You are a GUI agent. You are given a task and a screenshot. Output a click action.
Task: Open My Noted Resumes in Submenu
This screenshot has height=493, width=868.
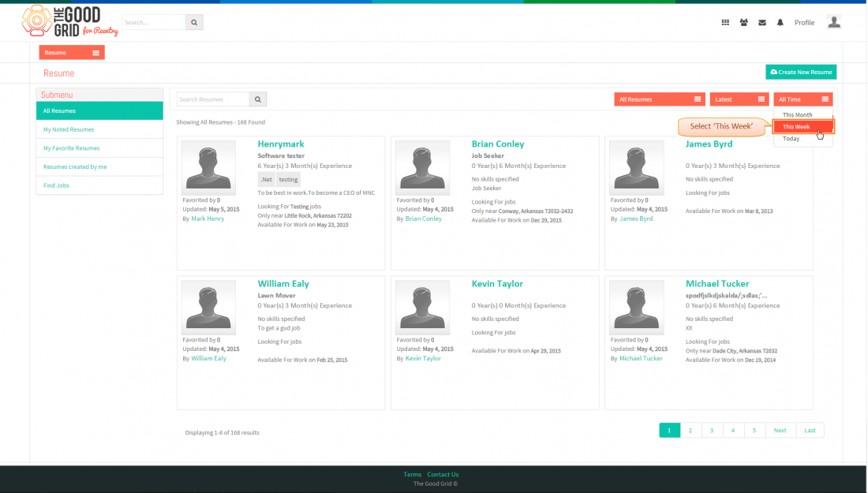point(99,129)
